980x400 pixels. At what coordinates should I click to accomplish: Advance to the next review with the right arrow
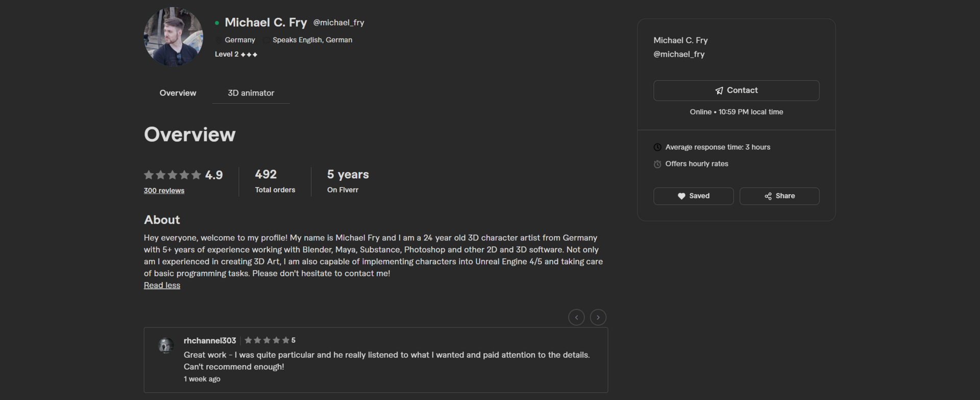598,317
